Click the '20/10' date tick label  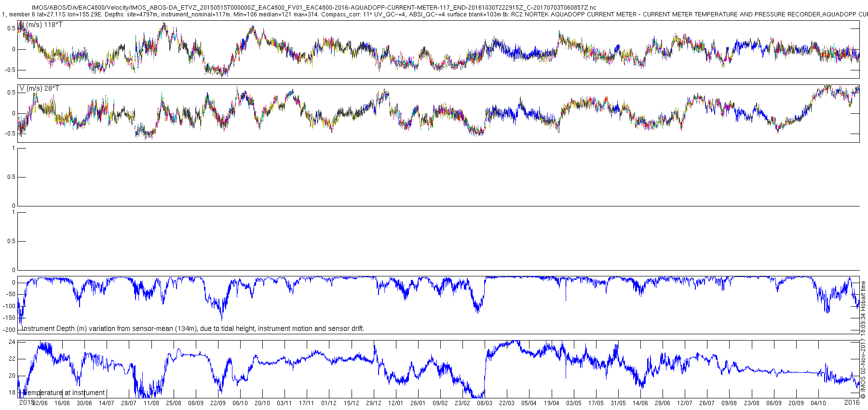[x=262, y=403]
